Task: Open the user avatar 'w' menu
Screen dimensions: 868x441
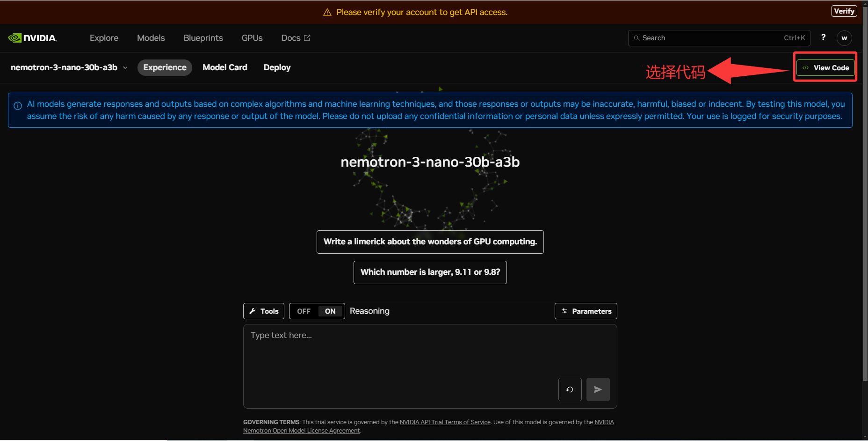Action: tap(844, 38)
